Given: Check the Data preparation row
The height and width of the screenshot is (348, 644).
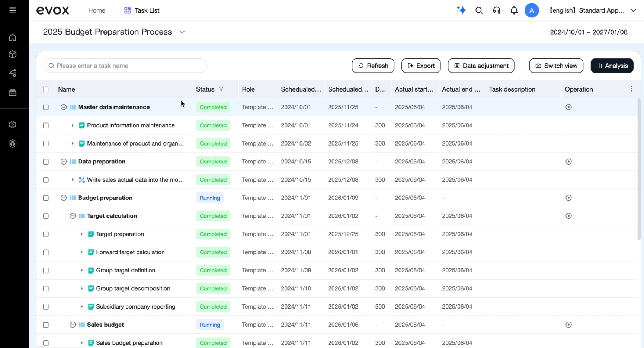Looking at the screenshot, I should point(46,162).
